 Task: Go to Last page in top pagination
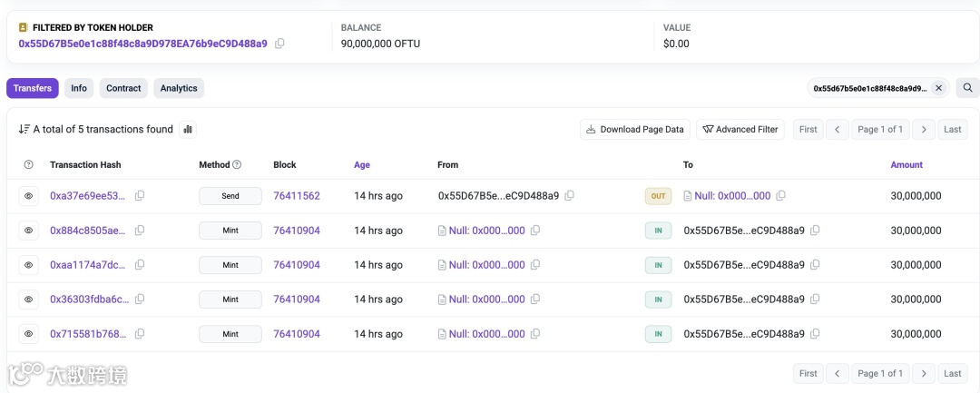[x=953, y=129]
